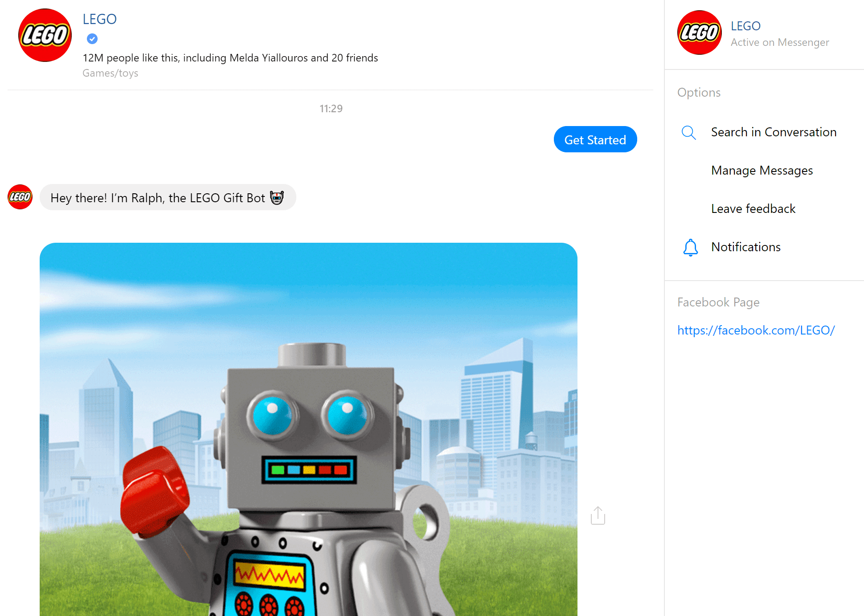Click the magnifier Search in Conversation icon
864x616 pixels.
[688, 132]
